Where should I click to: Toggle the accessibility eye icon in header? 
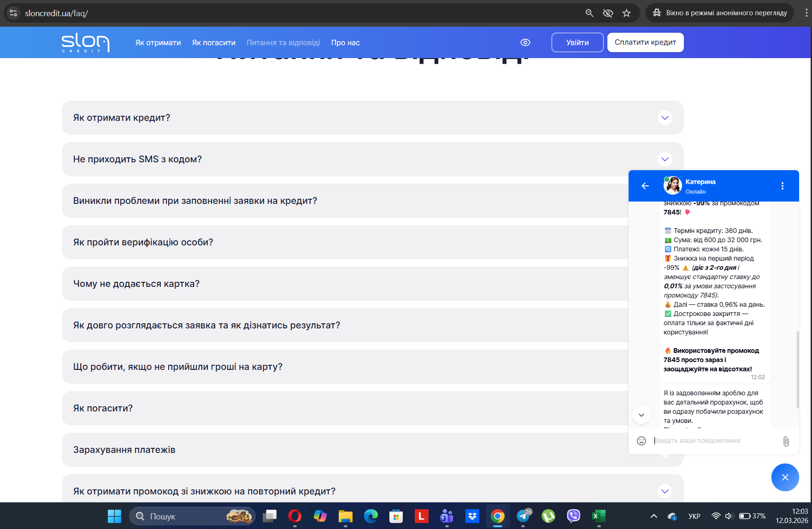tap(525, 42)
